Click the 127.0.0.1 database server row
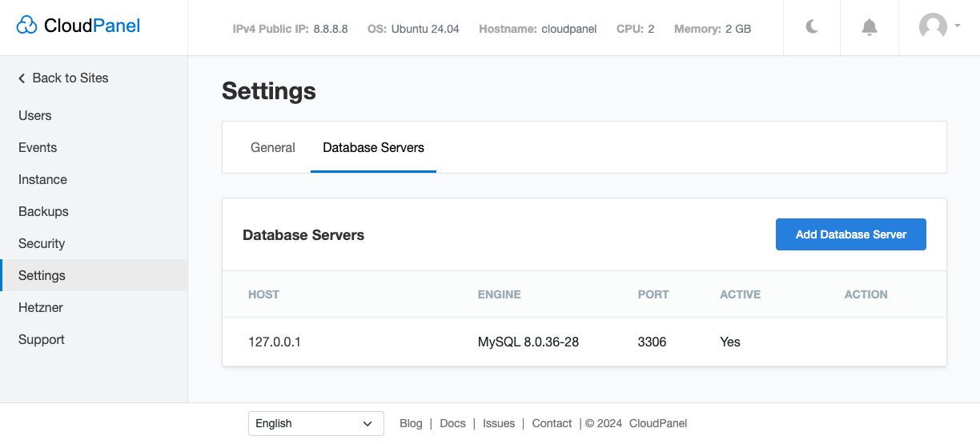 tap(275, 342)
